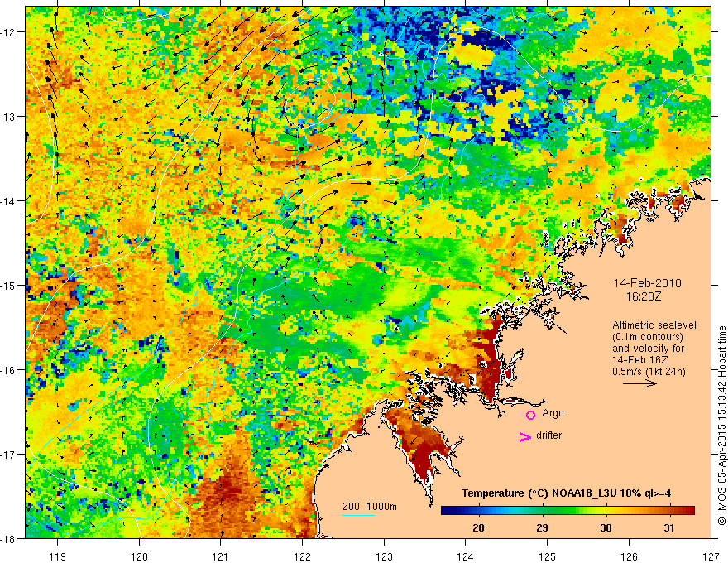The width and height of the screenshot is (728, 563).
Task: Click the 29 label on temperature scale
Action: [x=542, y=527]
